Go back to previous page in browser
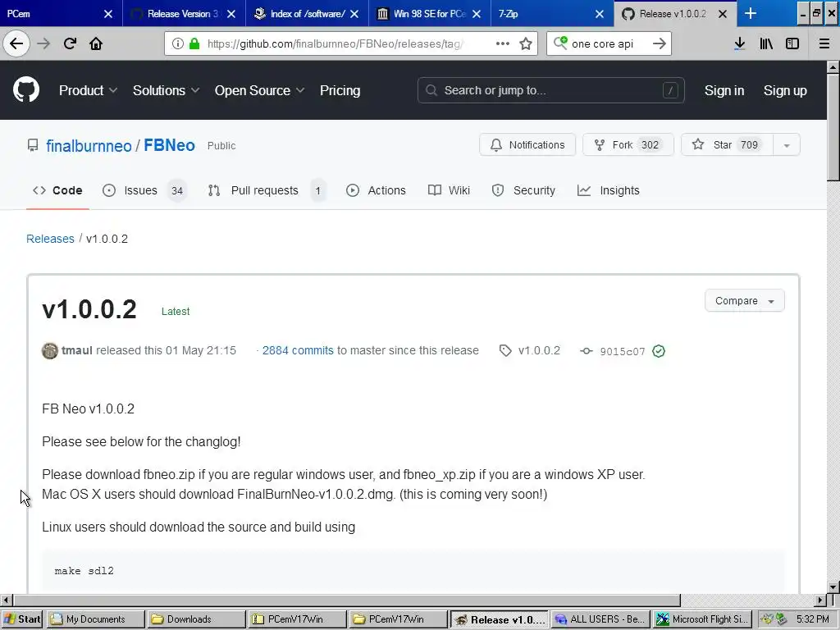Screen dimensions: 840x630 click(x=16, y=43)
